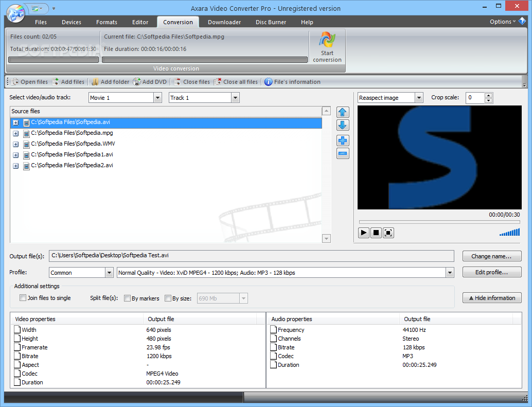Click the film icon for Softpedia.avi
The image size is (532, 407).
coord(26,123)
